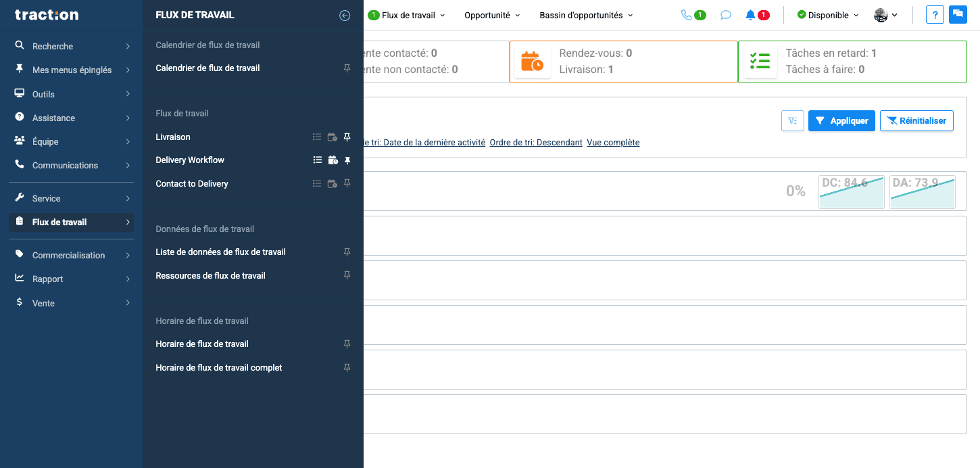
Task: Change the Disponible availability status
Action: point(828,15)
